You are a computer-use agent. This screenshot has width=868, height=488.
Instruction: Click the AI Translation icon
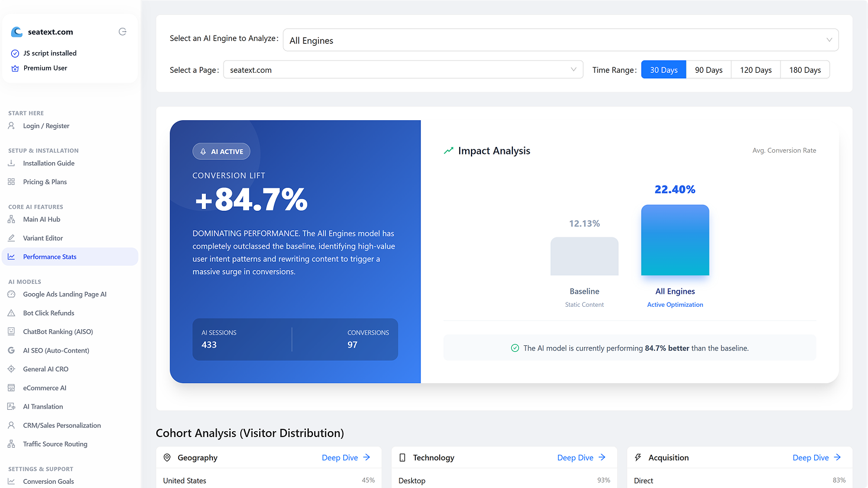coord(11,406)
